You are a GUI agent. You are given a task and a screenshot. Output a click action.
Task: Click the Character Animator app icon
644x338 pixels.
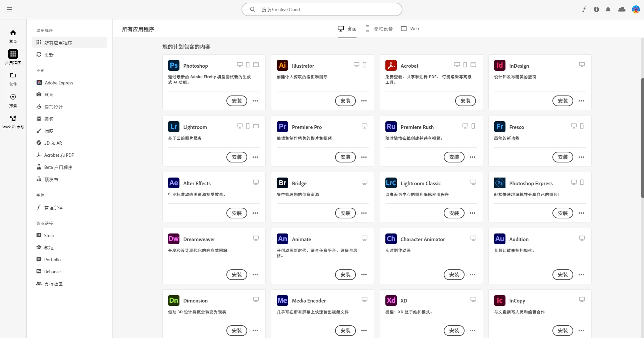(391, 239)
